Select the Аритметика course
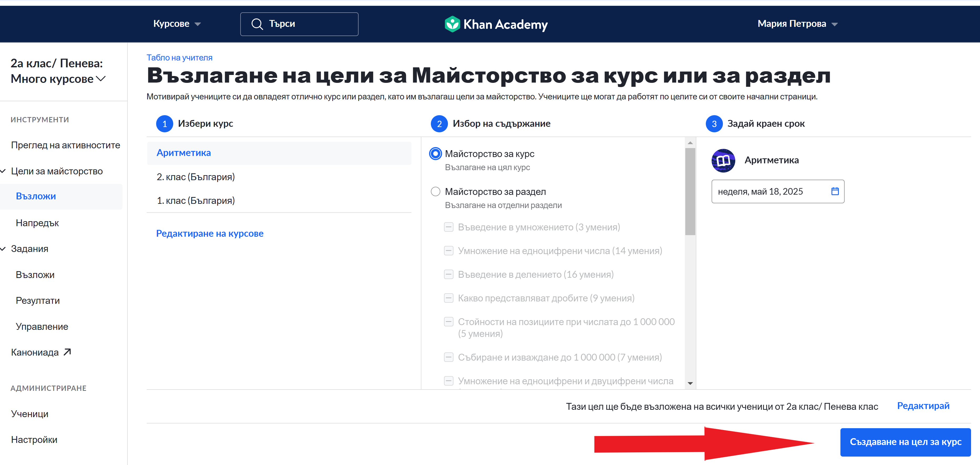 [x=279, y=153]
